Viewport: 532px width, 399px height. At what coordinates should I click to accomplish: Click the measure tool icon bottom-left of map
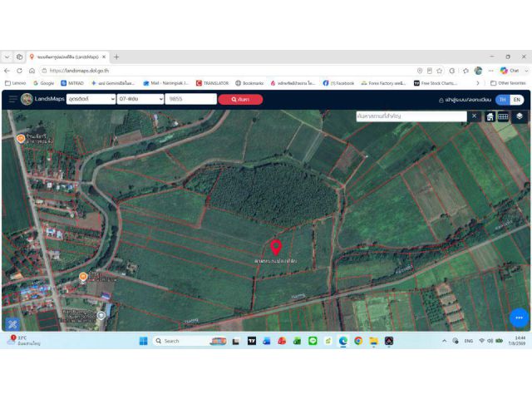(x=12, y=324)
